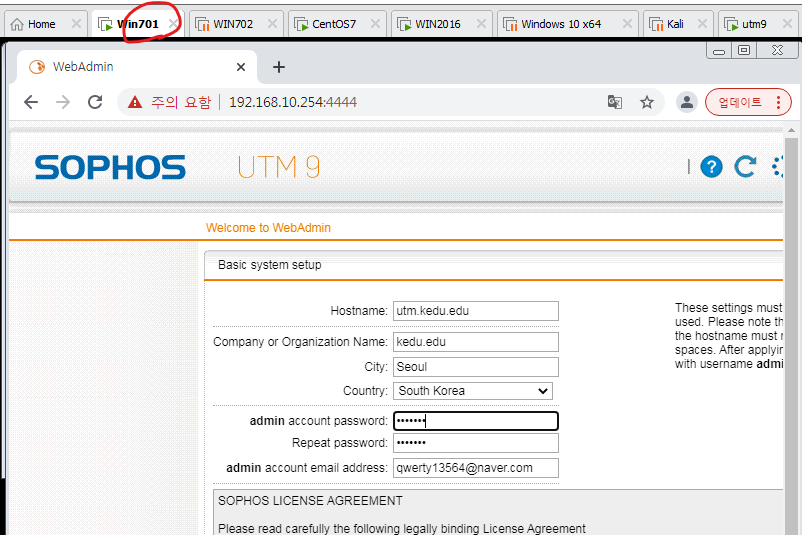Open the browser three-dot menu

click(778, 102)
